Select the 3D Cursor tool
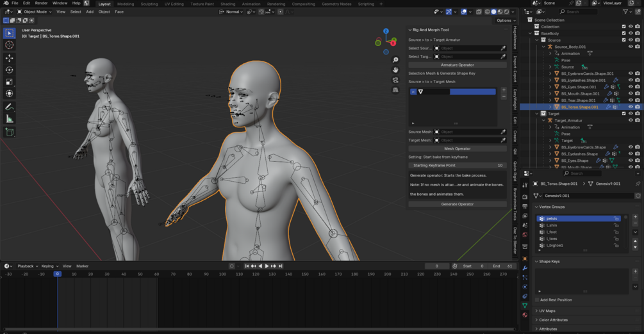 coord(9,45)
